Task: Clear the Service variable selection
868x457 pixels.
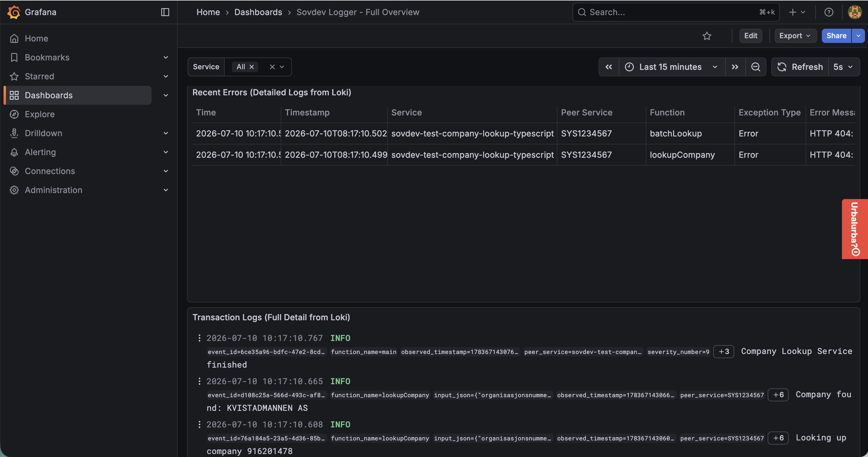Action: pyautogui.click(x=272, y=67)
